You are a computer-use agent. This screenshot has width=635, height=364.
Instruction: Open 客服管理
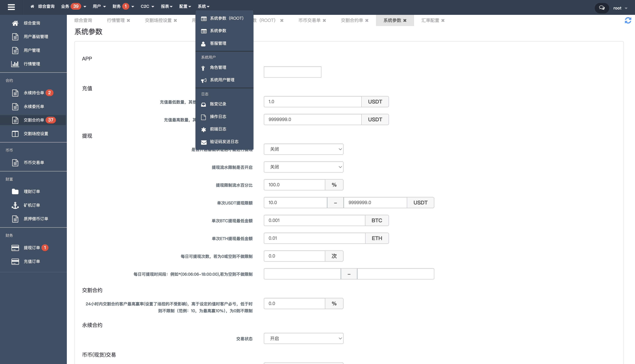coord(218,43)
